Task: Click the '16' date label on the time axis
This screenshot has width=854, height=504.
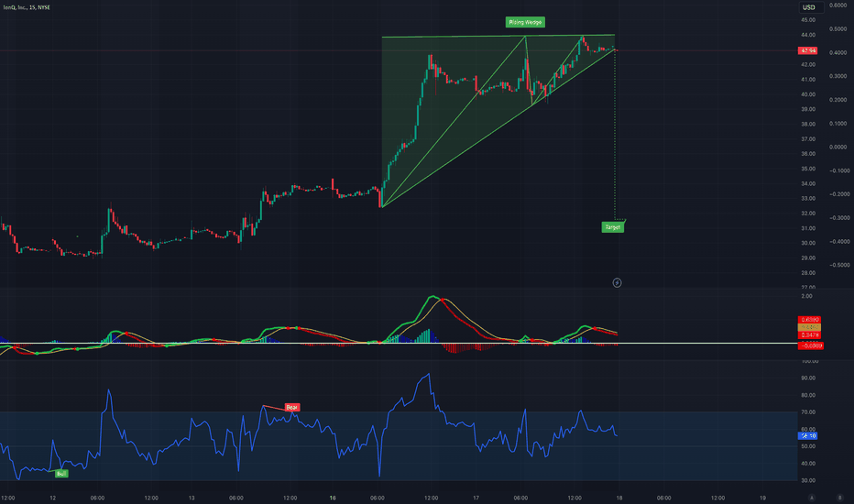Action: click(x=333, y=498)
